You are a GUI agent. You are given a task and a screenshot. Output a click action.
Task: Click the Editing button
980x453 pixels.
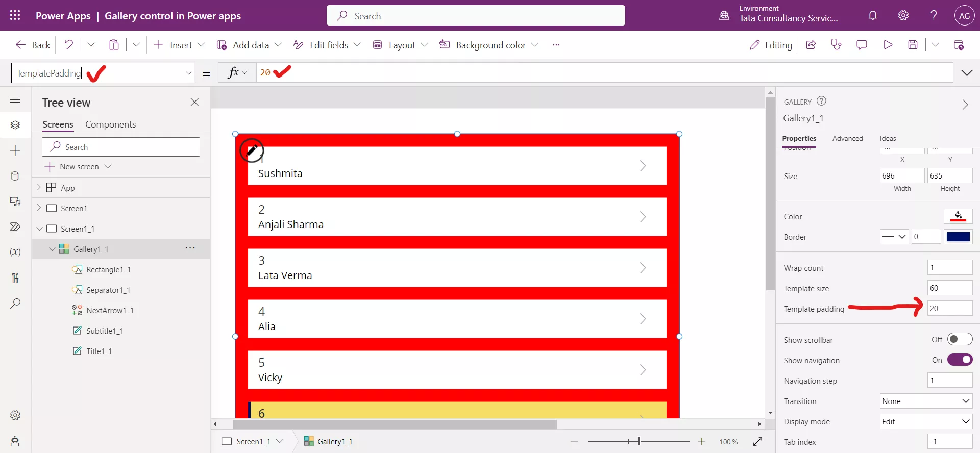771,45
